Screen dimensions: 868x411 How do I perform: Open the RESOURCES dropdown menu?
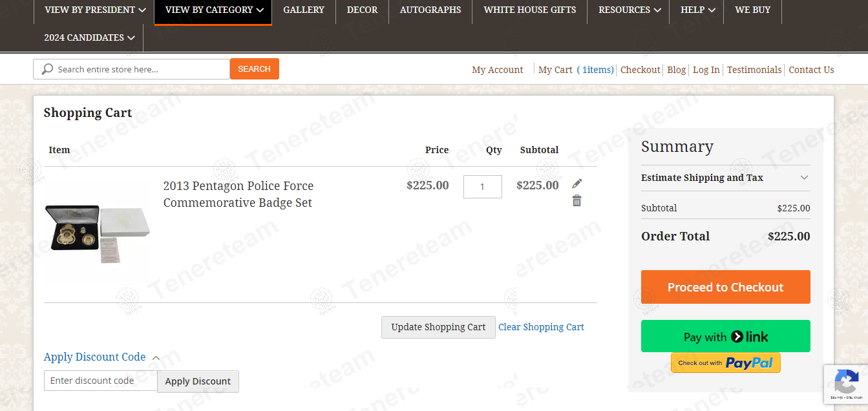tap(628, 10)
